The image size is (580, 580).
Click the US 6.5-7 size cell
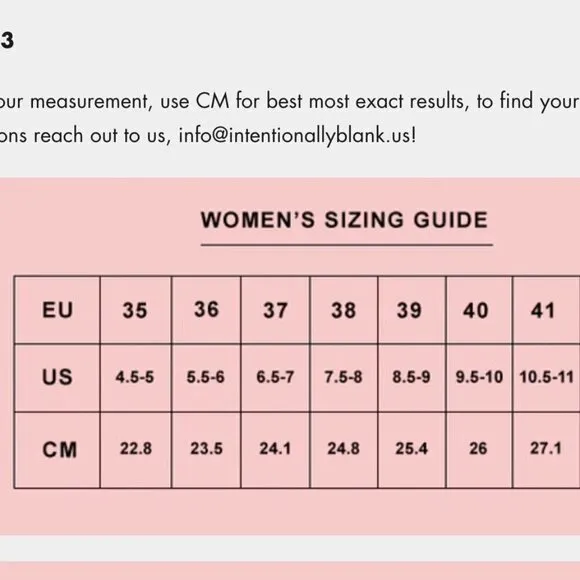275,378
